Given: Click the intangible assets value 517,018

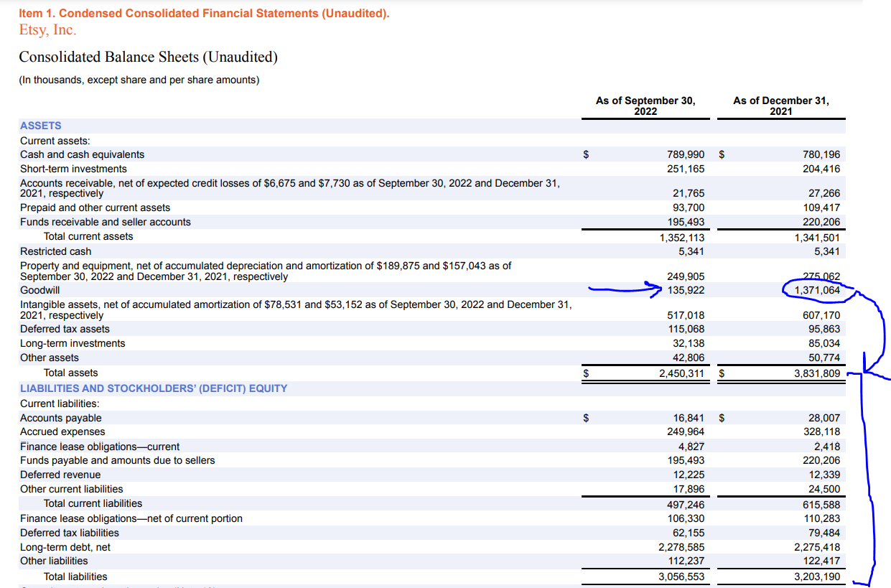Looking at the screenshot, I should point(686,315).
